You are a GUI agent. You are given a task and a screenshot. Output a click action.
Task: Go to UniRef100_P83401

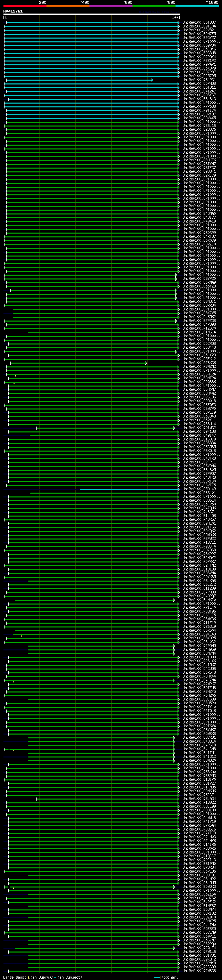tap(199, 493)
